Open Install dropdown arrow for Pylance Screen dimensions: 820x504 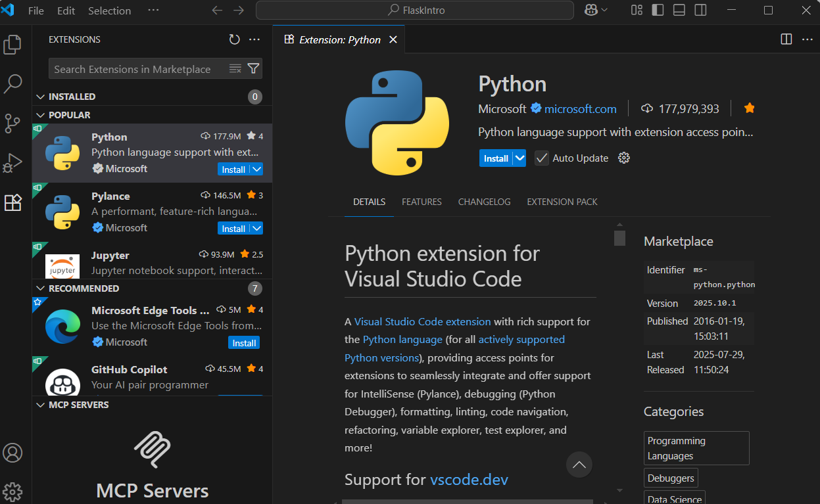point(257,229)
